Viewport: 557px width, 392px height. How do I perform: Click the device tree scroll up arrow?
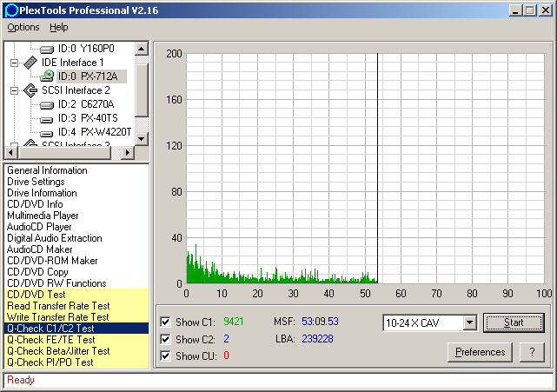point(142,49)
